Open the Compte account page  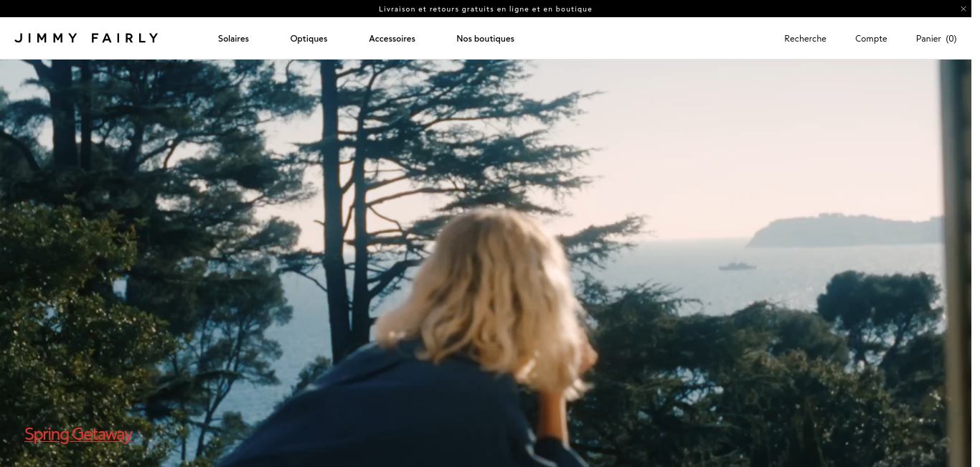[871, 39]
